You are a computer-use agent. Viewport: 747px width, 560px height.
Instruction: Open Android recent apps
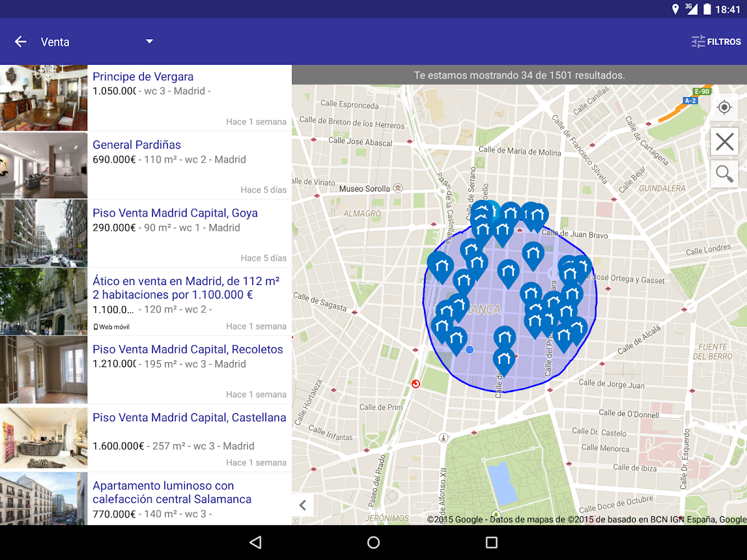point(491,542)
